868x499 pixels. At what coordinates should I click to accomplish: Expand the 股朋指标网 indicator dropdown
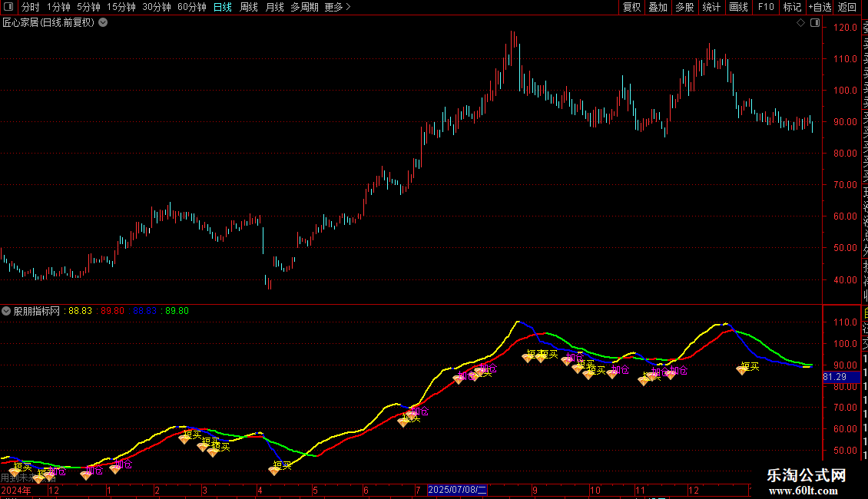[x=7, y=311]
